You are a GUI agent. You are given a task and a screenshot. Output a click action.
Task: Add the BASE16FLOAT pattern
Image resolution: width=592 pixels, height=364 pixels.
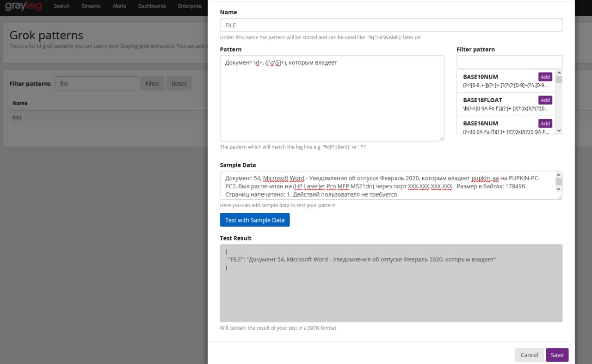[545, 100]
